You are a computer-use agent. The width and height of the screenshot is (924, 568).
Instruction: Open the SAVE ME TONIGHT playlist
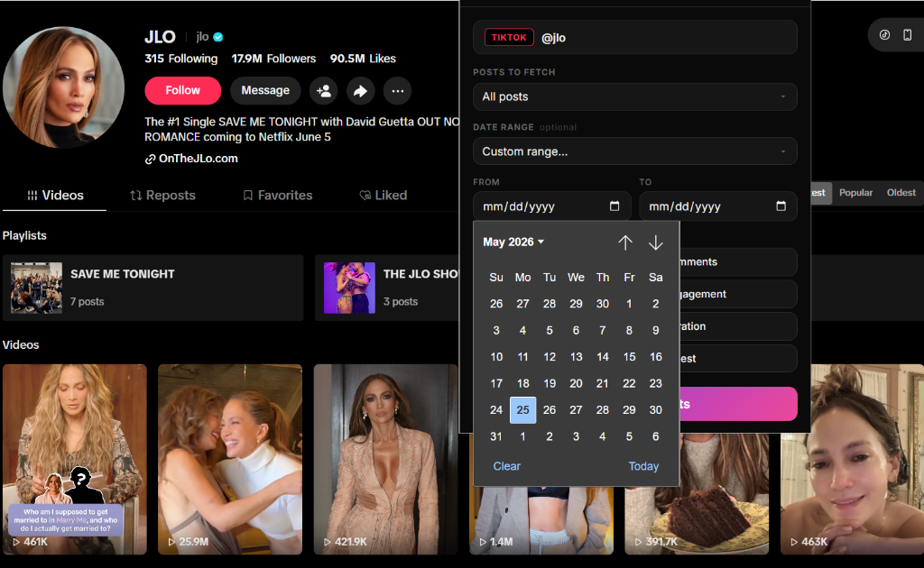[x=153, y=288]
